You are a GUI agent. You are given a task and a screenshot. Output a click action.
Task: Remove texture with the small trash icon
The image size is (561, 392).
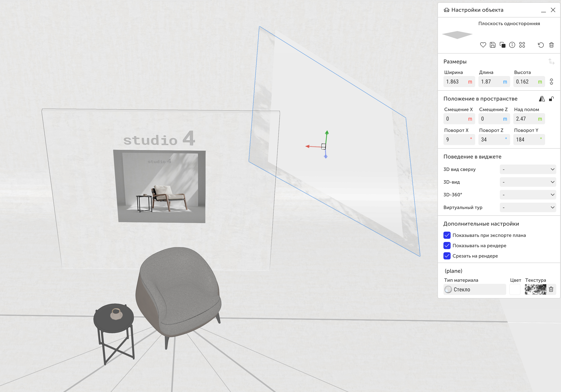click(551, 289)
